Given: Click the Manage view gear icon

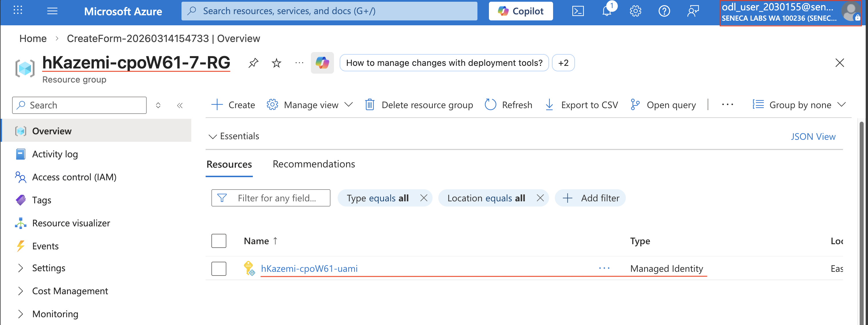Looking at the screenshot, I should (272, 105).
